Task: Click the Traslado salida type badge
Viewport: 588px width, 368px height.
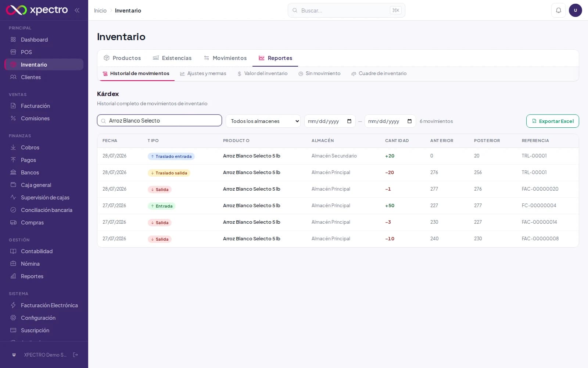Action: 169,173
